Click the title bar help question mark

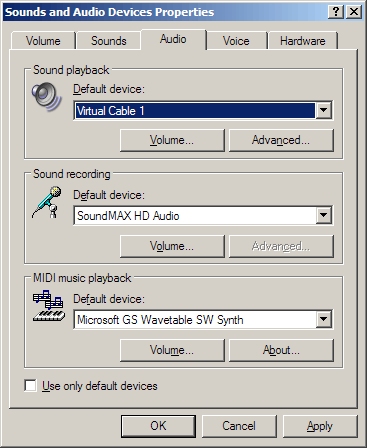pyautogui.click(x=336, y=12)
